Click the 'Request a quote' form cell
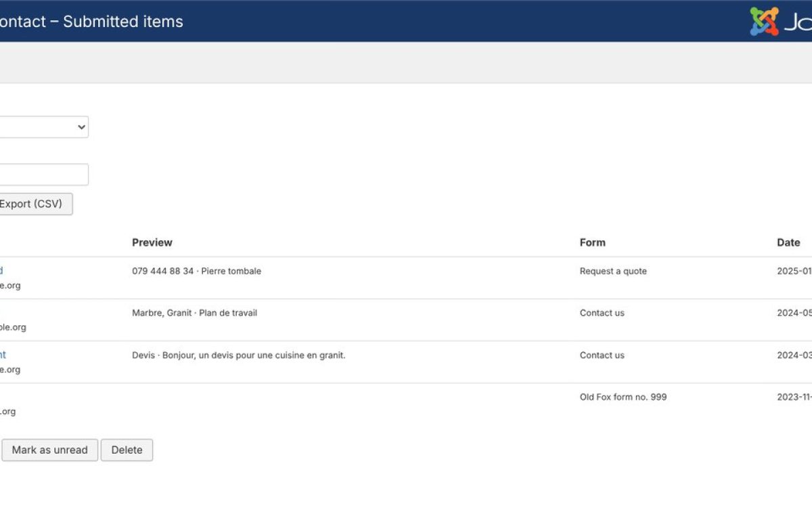Viewport: 812px width, 508px height. point(613,271)
